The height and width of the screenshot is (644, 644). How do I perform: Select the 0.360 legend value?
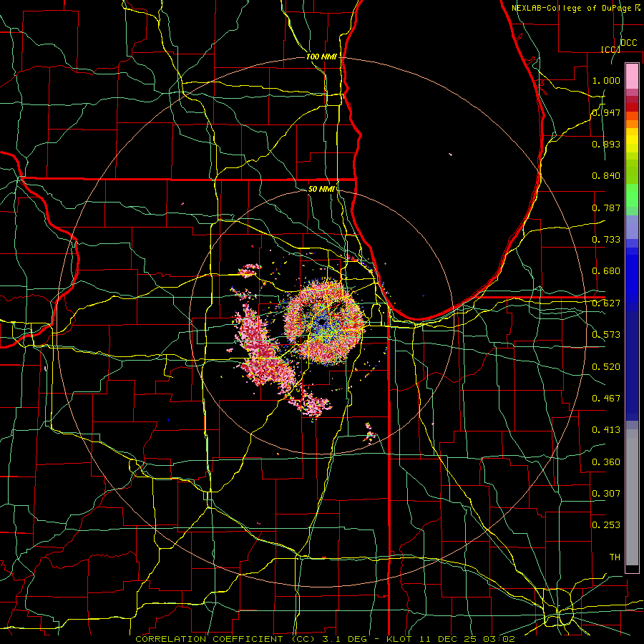[606, 462]
